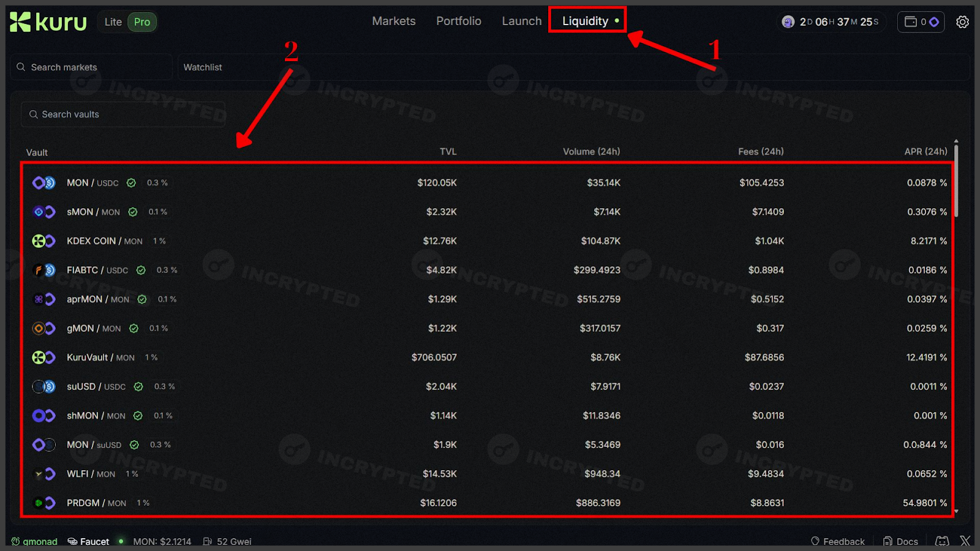Click the KDEX COIN / MON pair icon
980x551 pixels.
44,241
